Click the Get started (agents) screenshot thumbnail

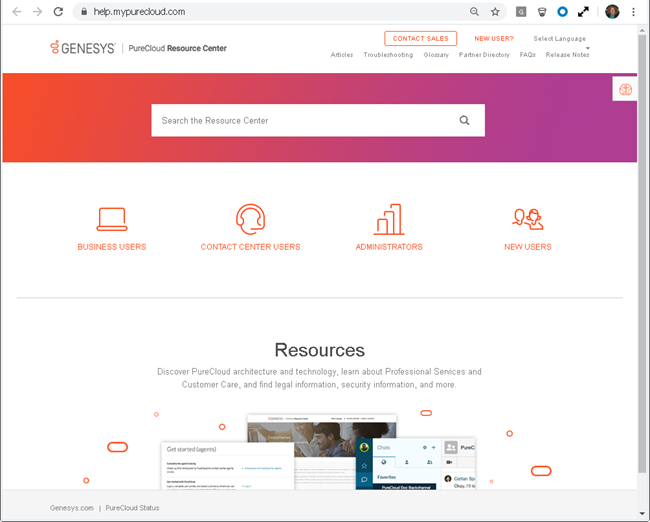[228, 466]
